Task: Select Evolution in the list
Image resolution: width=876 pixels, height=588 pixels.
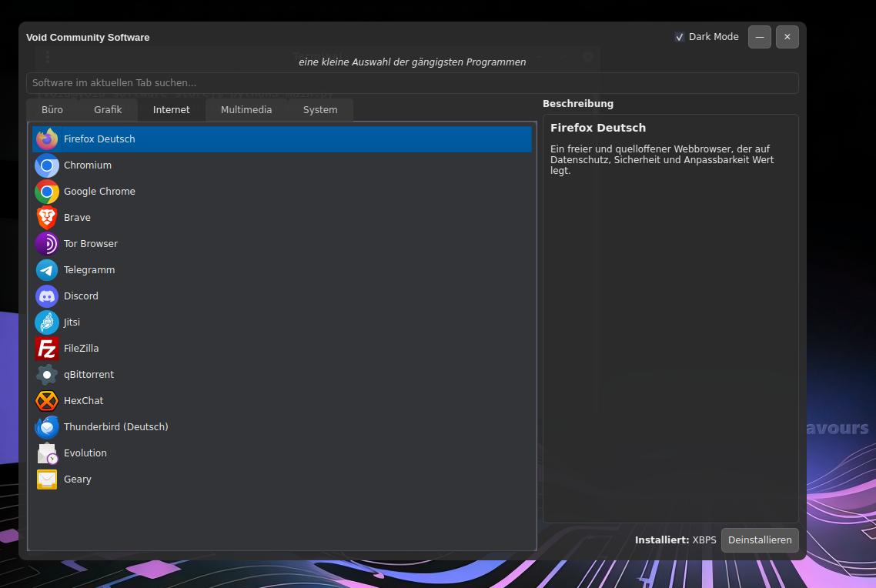Action: (x=85, y=453)
